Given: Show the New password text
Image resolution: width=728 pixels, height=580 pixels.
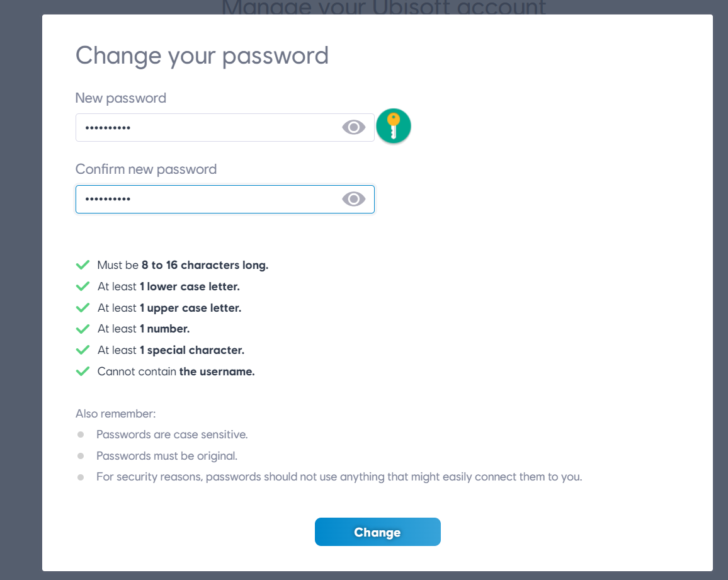Looking at the screenshot, I should (353, 127).
